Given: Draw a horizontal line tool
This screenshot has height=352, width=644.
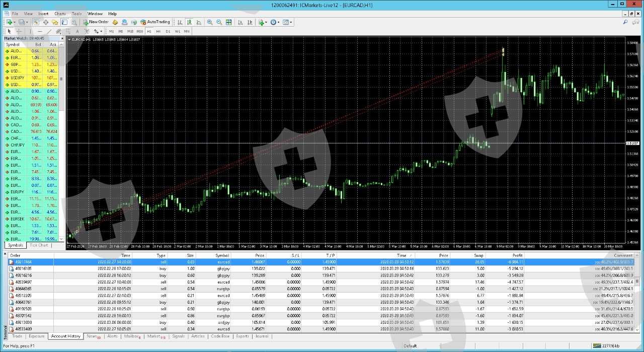Looking at the screenshot, I should (40, 31).
